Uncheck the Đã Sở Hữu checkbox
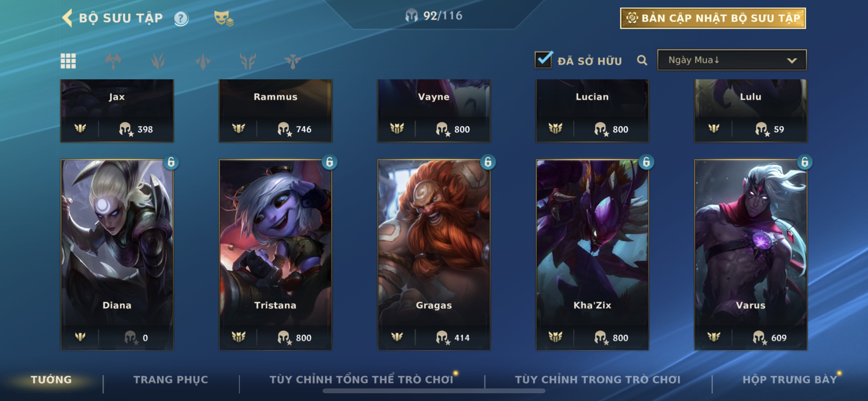The image size is (868, 401). 543,59
